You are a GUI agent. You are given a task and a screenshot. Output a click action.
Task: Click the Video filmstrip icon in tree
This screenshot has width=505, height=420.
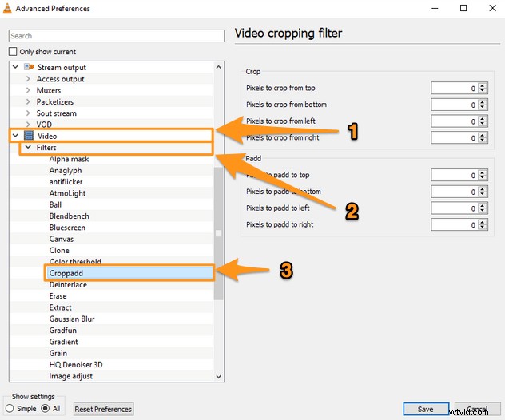click(x=29, y=136)
